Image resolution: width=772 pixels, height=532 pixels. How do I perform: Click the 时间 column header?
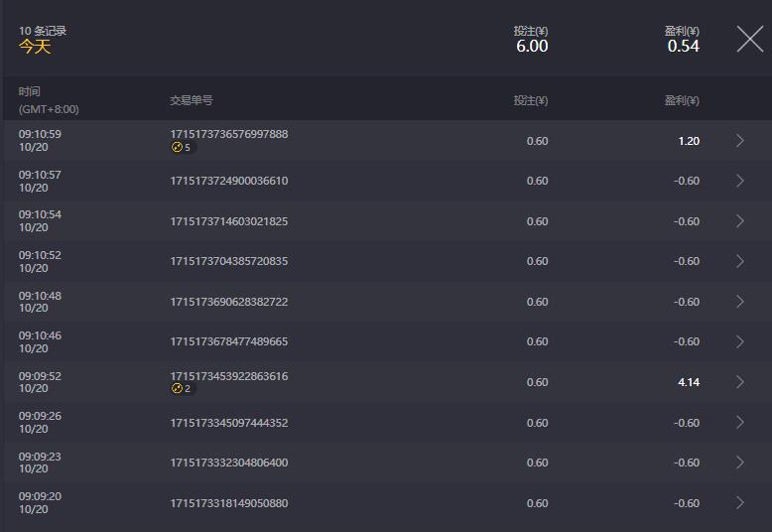click(30, 91)
